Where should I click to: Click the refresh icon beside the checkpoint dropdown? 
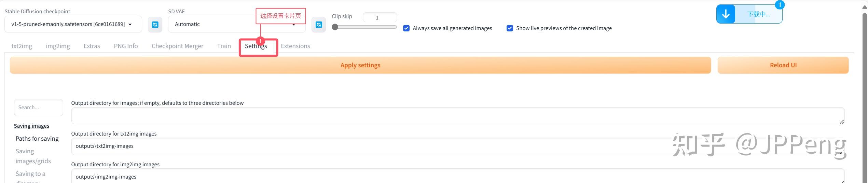point(155,25)
